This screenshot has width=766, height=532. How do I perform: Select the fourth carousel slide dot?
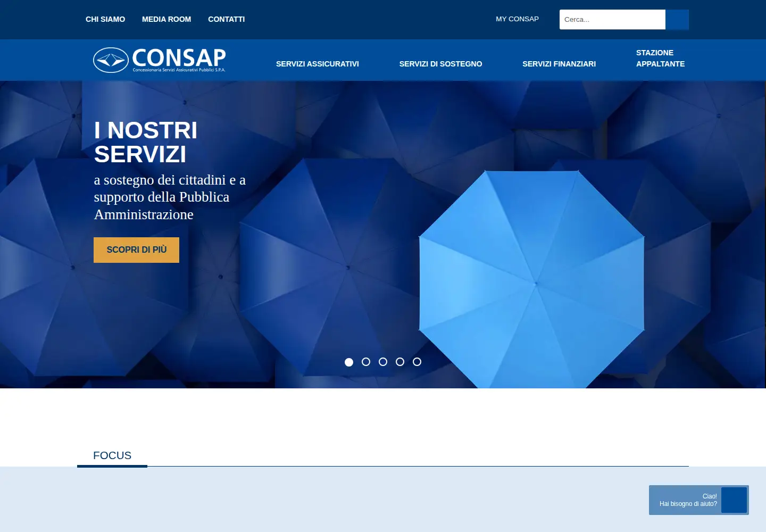(x=400, y=362)
